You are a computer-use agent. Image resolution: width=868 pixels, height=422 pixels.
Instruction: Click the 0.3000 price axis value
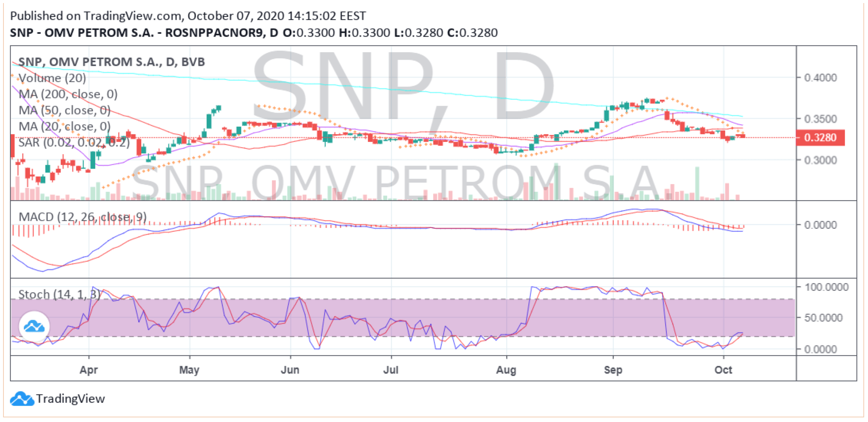click(821, 160)
